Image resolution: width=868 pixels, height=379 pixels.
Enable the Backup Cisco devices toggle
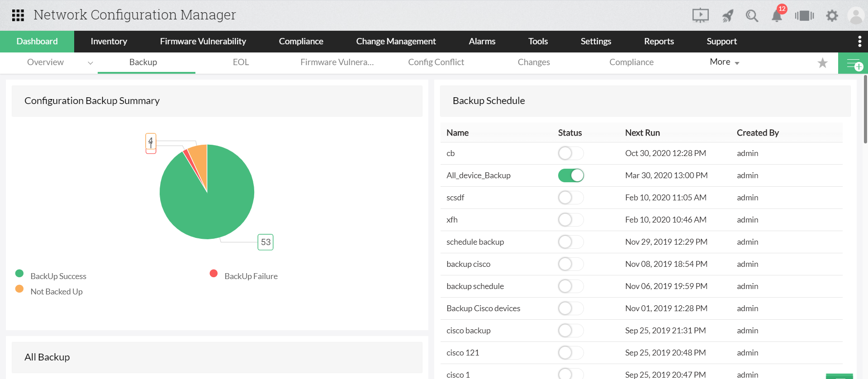tap(571, 308)
